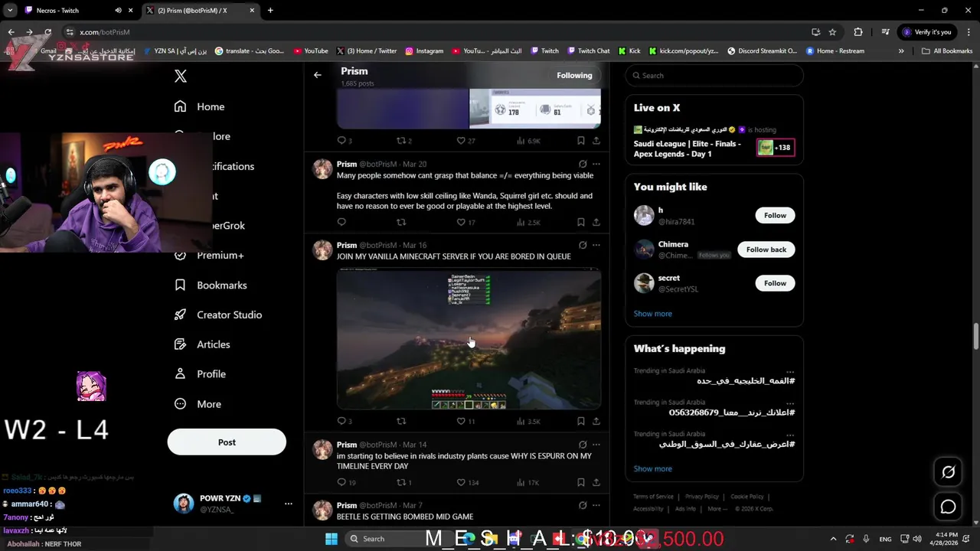This screenshot has width=980, height=551.
Task: Click the X logo in the sidebar
Action: [181, 76]
